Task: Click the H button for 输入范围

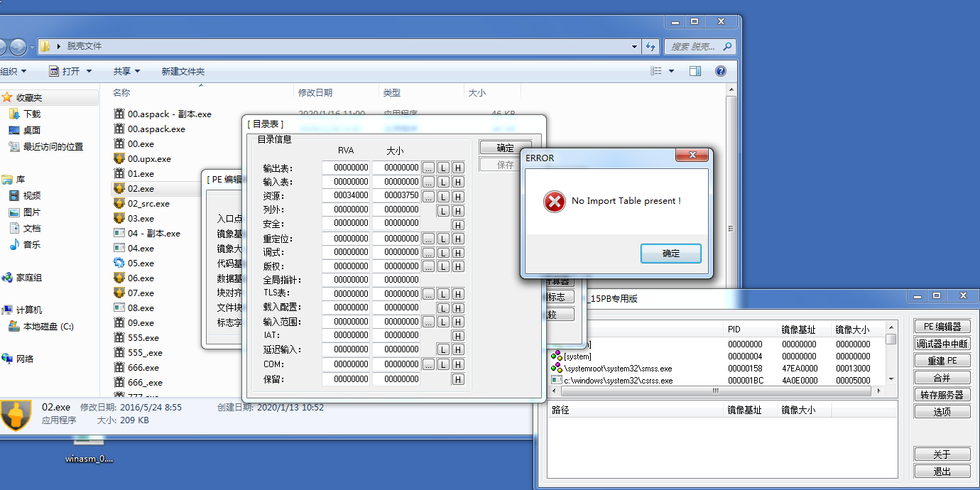Action: click(x=458, y=322)
